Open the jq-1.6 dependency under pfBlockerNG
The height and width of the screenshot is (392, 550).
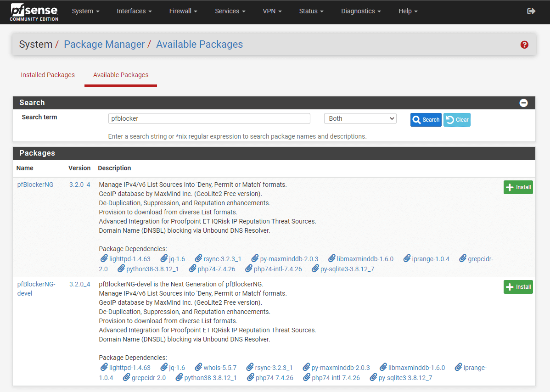click(x=173, y=259)
